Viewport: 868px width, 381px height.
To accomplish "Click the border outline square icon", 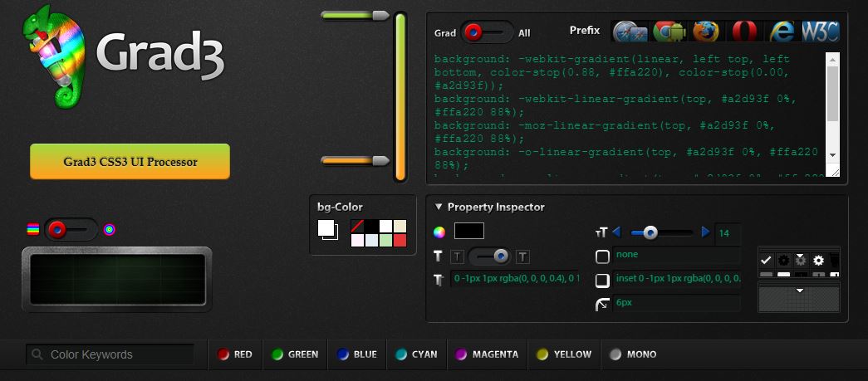I will click(602, 256).
